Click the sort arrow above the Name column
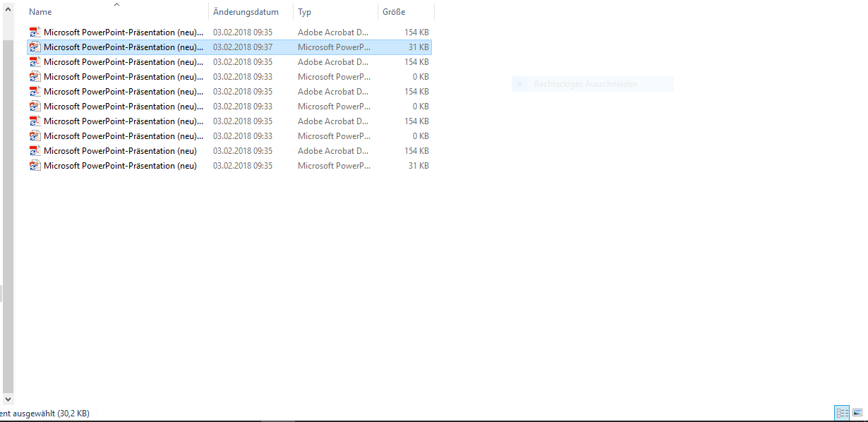The height and width of the screenshot is (422, 868). [116, 4]
